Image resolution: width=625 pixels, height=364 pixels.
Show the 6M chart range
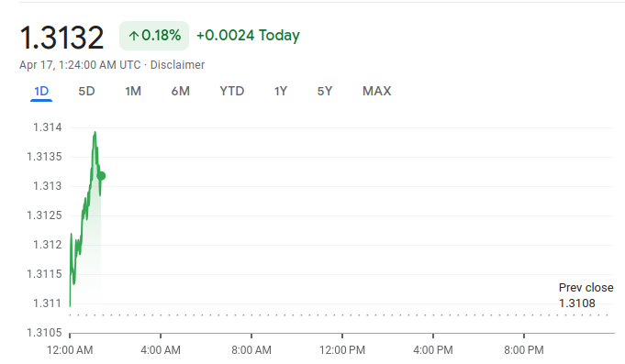pyautogui.click(x=181, y=91)
